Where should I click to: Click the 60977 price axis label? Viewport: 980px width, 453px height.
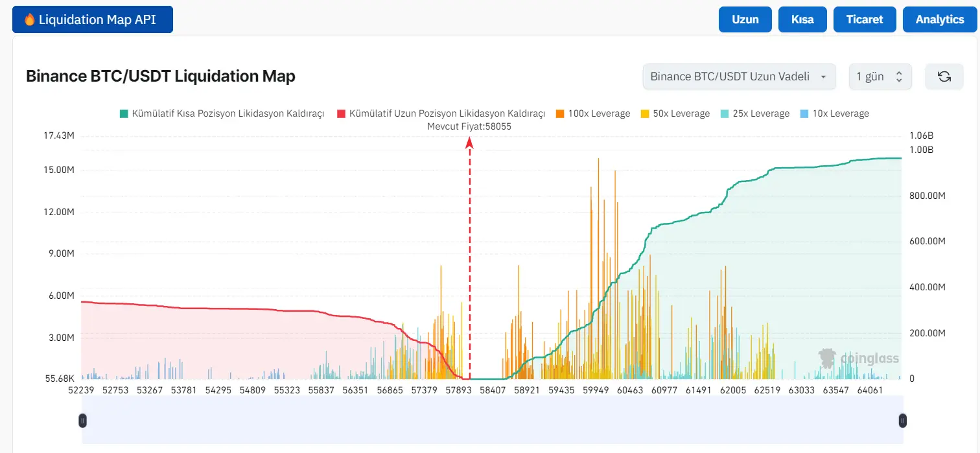664,391
